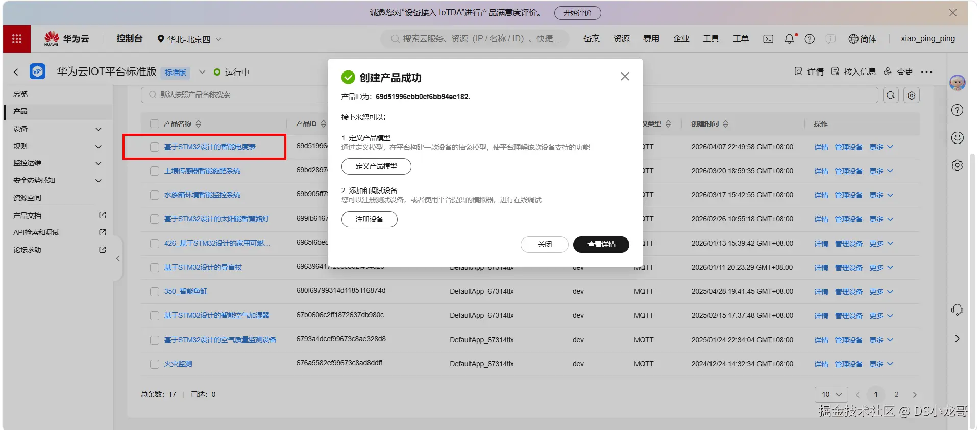Refresh the product list
Image resolution: width=980 pixels, height=430 pixels.
(x=891, y=95)
